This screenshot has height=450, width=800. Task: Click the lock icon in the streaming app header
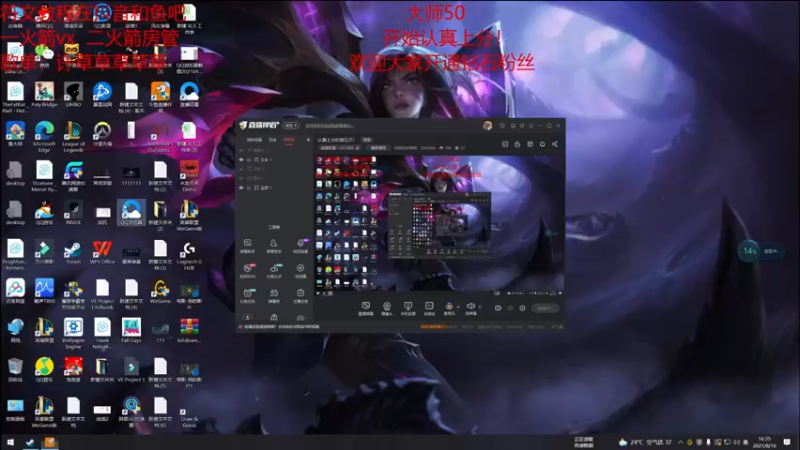[517, 144]
